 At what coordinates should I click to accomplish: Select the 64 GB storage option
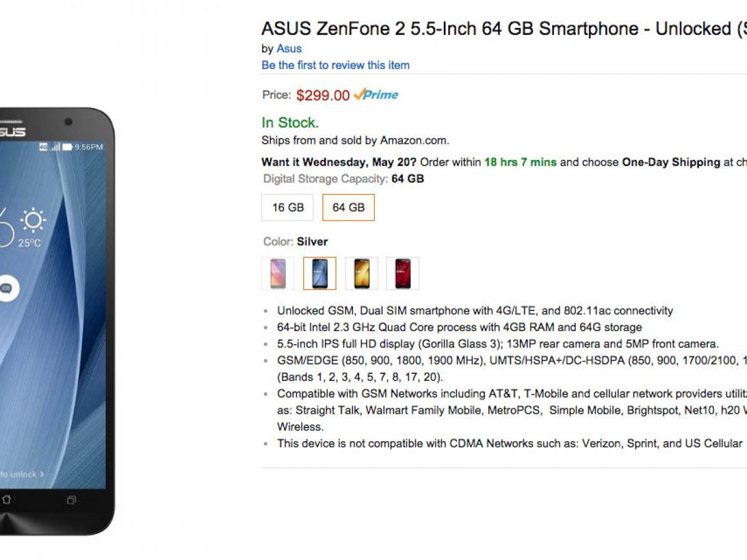point(349,207)
